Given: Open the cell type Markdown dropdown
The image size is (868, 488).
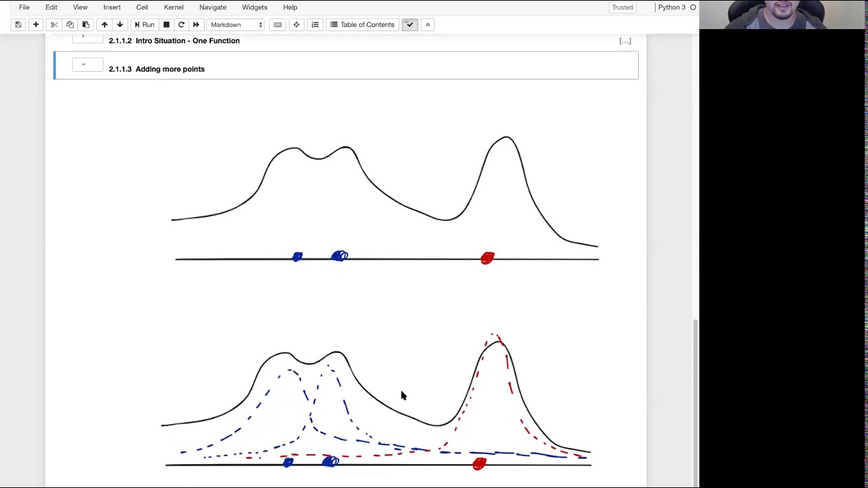Looking at the screenshot, I should 236,24.
